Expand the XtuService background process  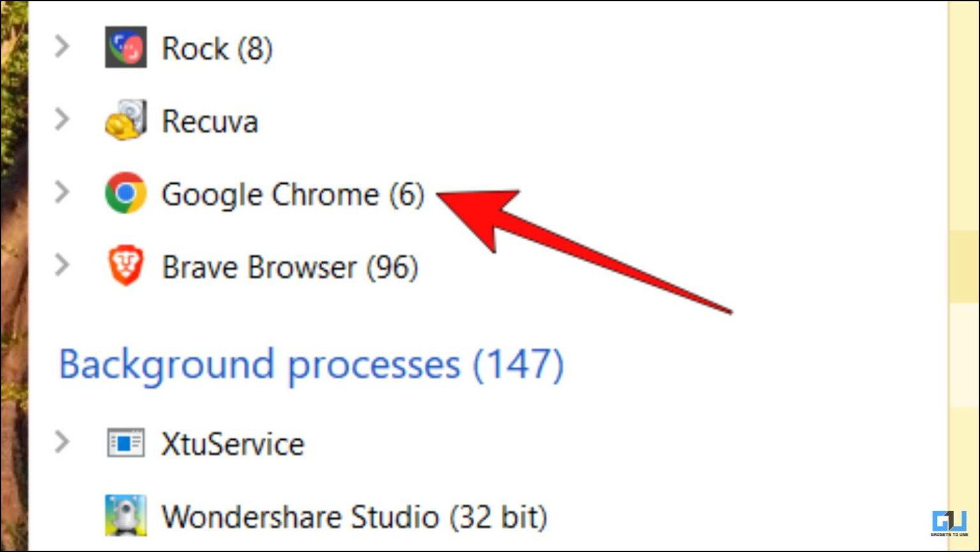[x=62, y=442]
